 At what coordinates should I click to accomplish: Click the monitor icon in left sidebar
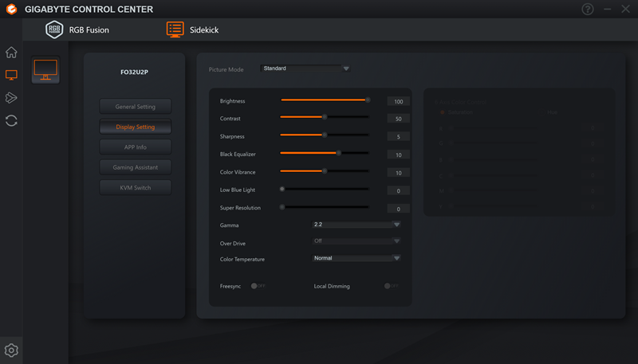11,75
